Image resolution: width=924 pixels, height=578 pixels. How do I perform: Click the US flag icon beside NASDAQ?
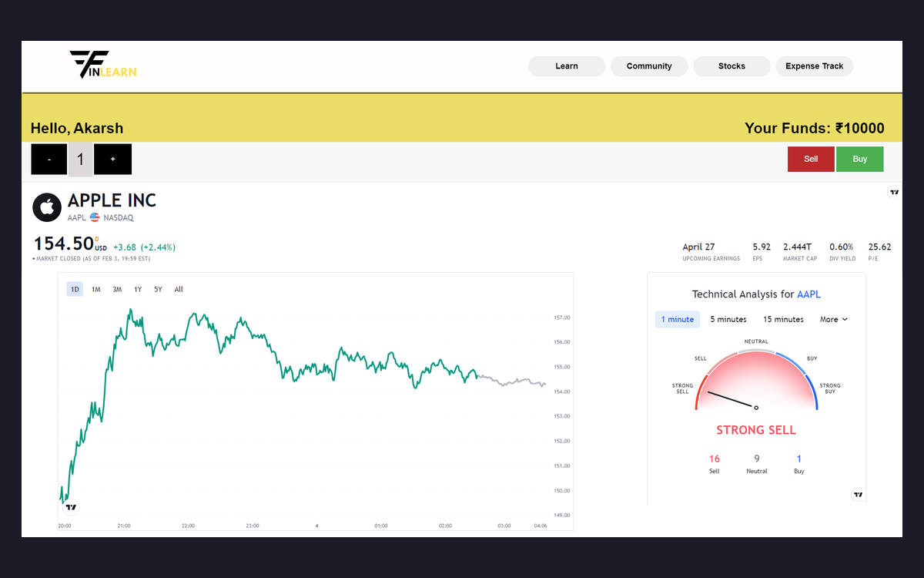click(x=95, y=218)
